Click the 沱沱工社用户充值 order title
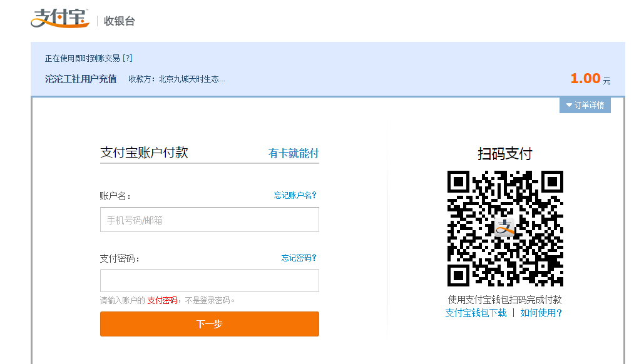 [81, 79]
